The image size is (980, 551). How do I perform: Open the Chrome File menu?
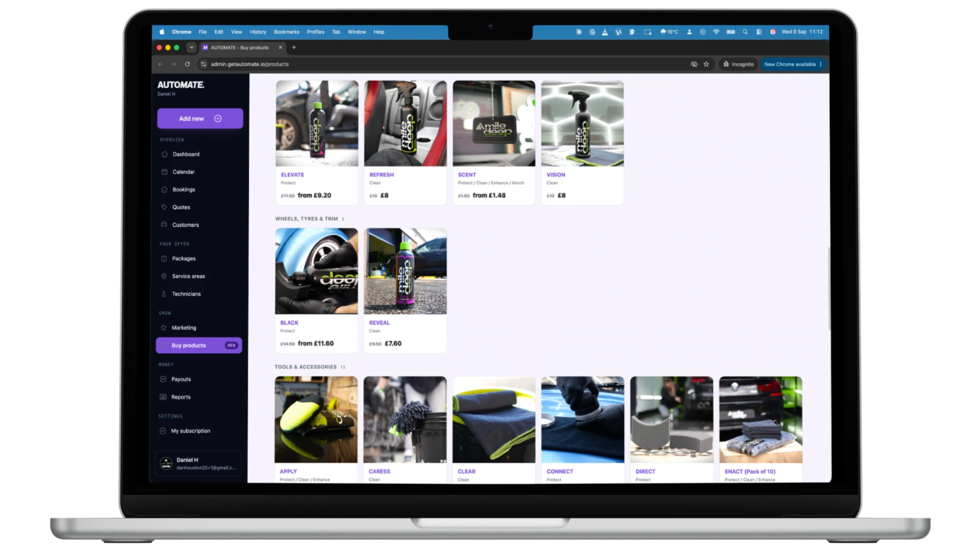pyautogui.click(x=203, y=32)
